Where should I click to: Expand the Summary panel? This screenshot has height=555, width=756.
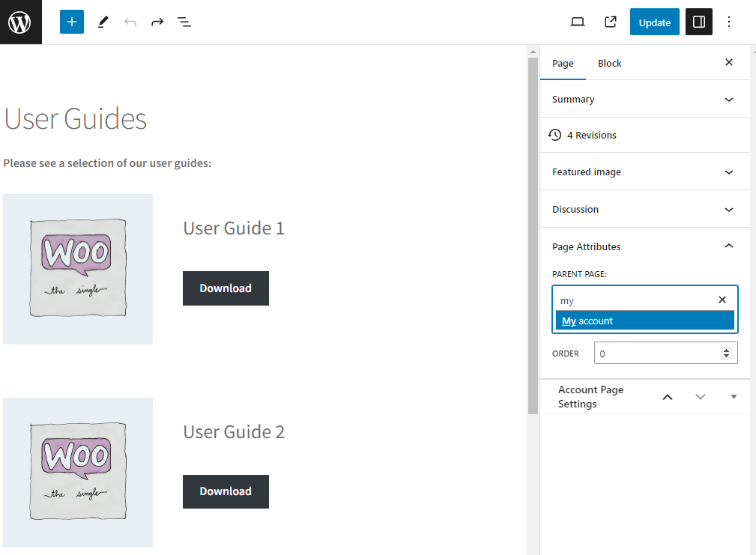[x=644, y=100]
